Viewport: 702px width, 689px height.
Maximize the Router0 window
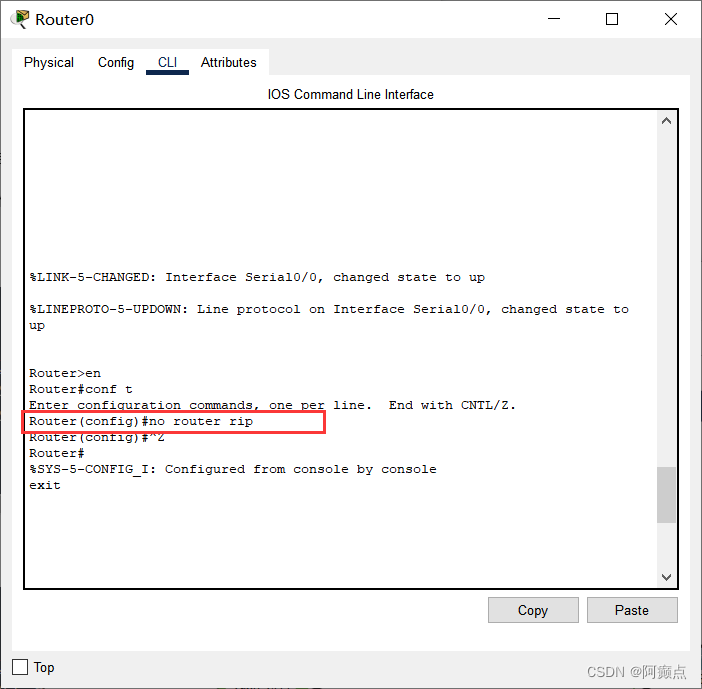(x=612, y=19)
